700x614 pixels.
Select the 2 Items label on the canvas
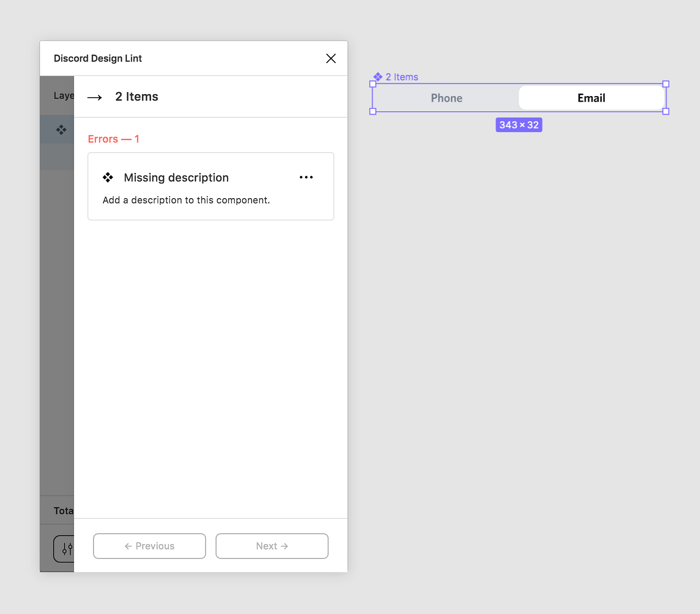coord(401,77)
